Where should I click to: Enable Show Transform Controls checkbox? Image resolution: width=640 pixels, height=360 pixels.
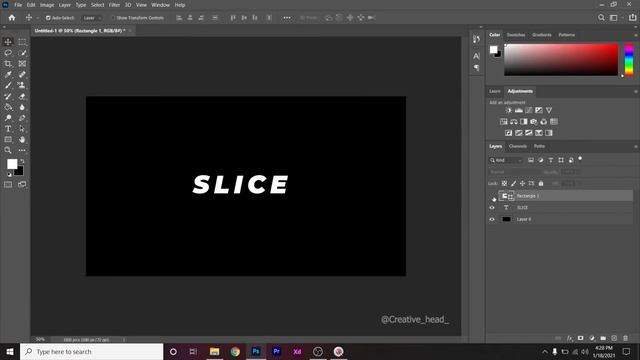[113, 18]
